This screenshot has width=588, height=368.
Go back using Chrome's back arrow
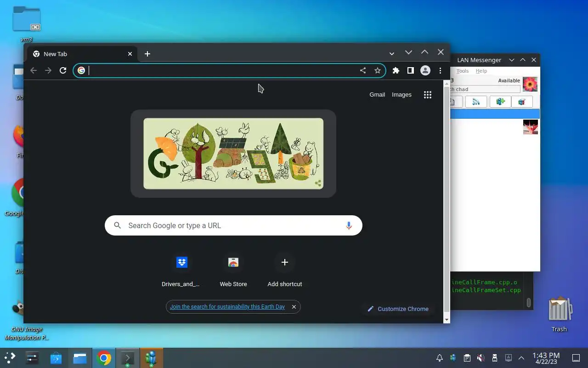tap(34, 70)
